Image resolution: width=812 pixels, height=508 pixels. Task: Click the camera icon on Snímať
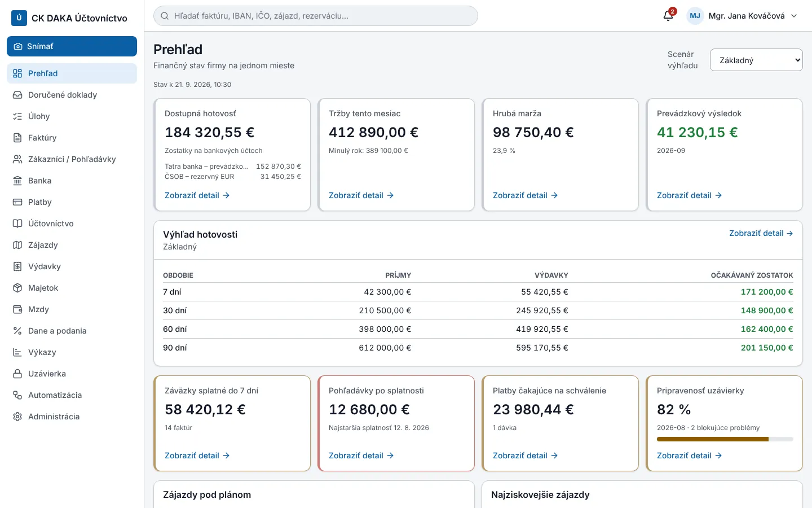click(x=18, y=46)
